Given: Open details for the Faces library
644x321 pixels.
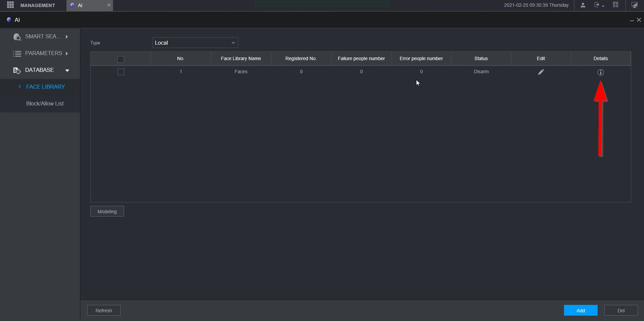Looking at the screenshot, I should click(601, 72).
